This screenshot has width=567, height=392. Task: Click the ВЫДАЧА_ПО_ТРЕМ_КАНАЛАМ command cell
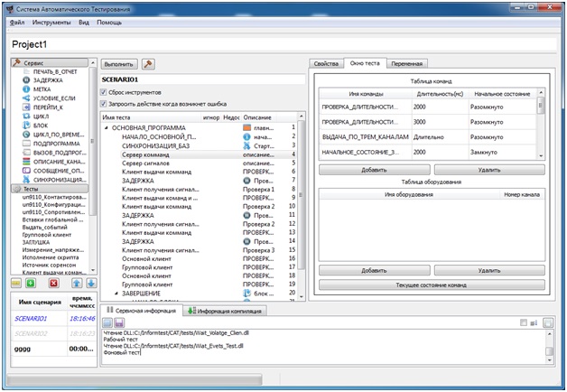[x=366, y=137]
